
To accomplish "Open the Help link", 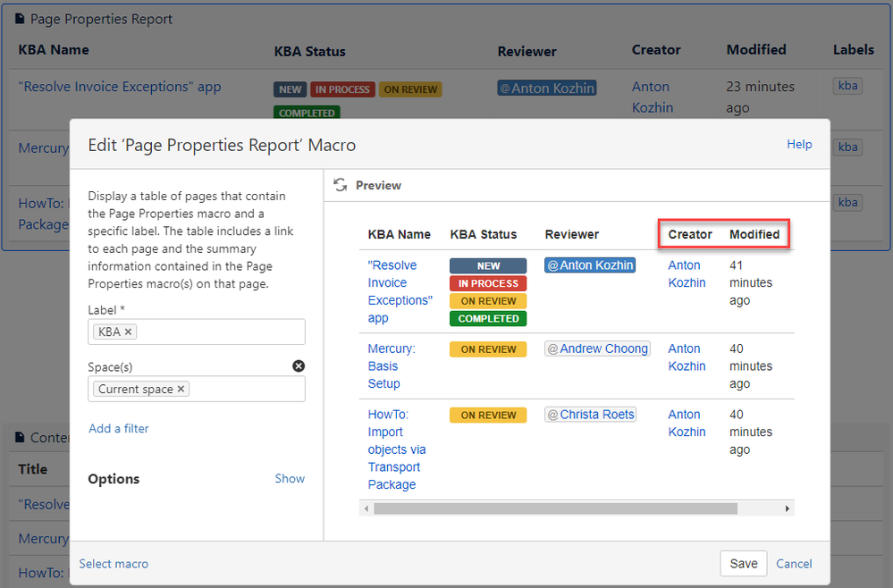I will (799, 144).
